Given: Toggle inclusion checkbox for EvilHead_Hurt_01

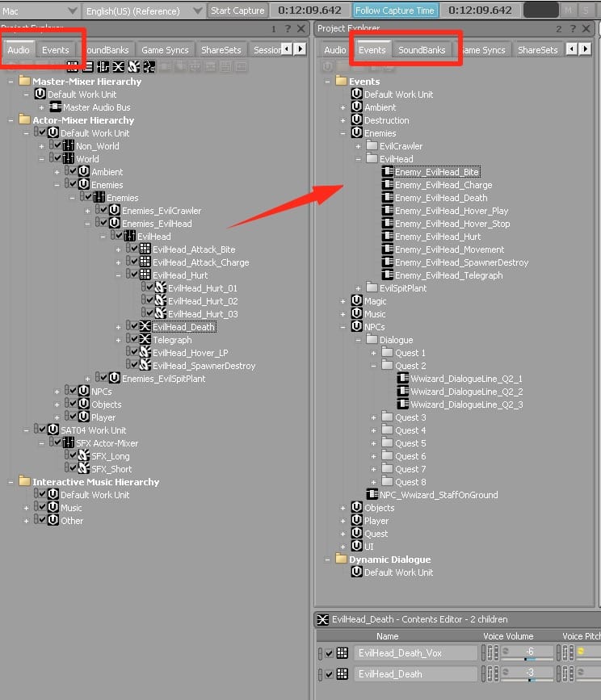Looking at the screenshot, I should coord(150,287).
